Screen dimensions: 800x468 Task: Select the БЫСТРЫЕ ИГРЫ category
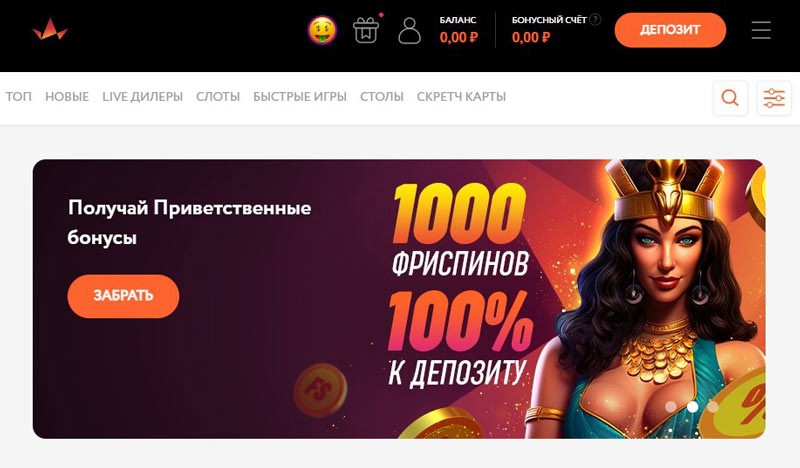click(x=300, y=96)
